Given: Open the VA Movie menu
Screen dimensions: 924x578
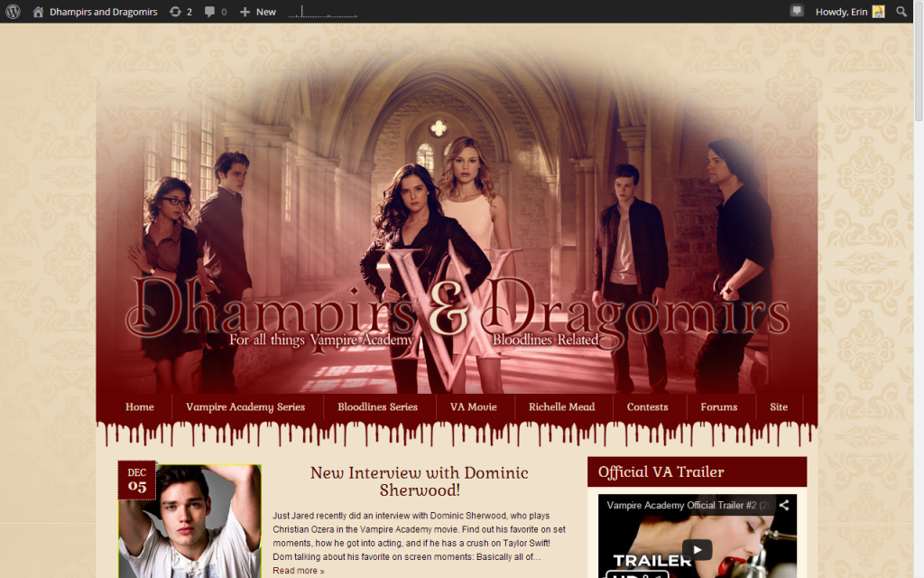Looking at the screenshot, I should click(x=473, y=407).
